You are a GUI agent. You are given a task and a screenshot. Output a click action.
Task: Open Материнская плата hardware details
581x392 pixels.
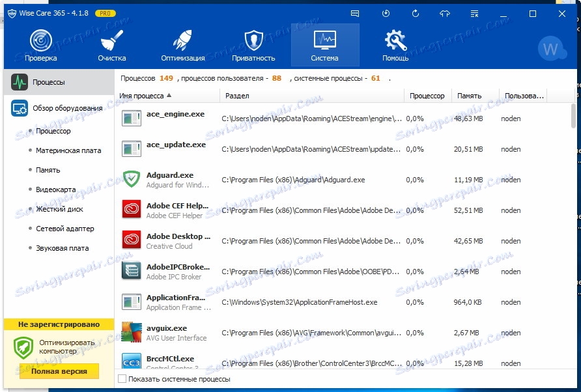point(68,150)
